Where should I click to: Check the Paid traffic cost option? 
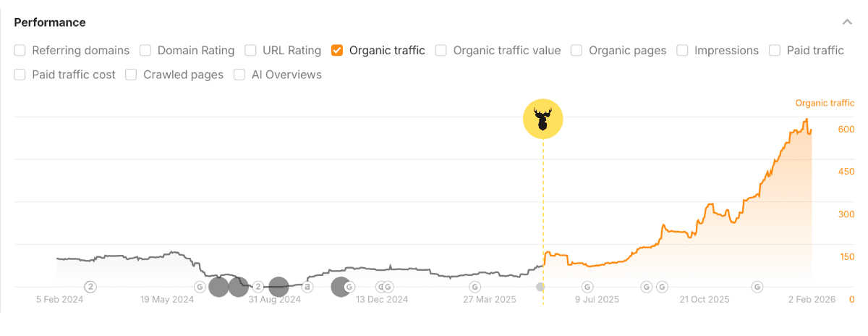(x=20, y=75)
